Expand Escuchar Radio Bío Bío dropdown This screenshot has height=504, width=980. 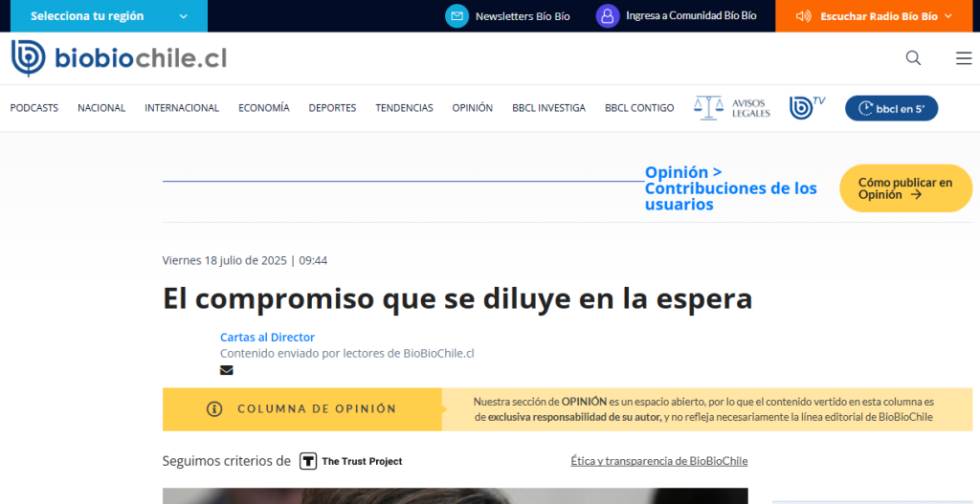(877, 16)
